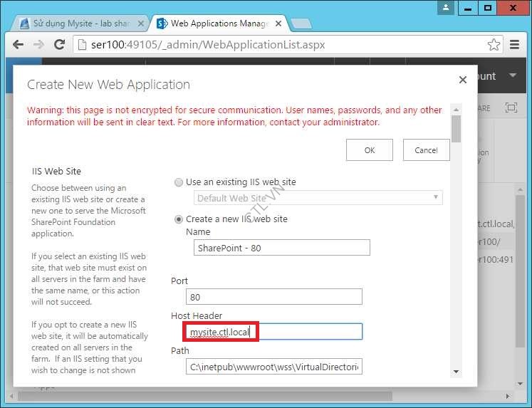This screenshot has height=408, width=532.
Task: Open the Default Web Site dropdown
Action: [318, 198]
